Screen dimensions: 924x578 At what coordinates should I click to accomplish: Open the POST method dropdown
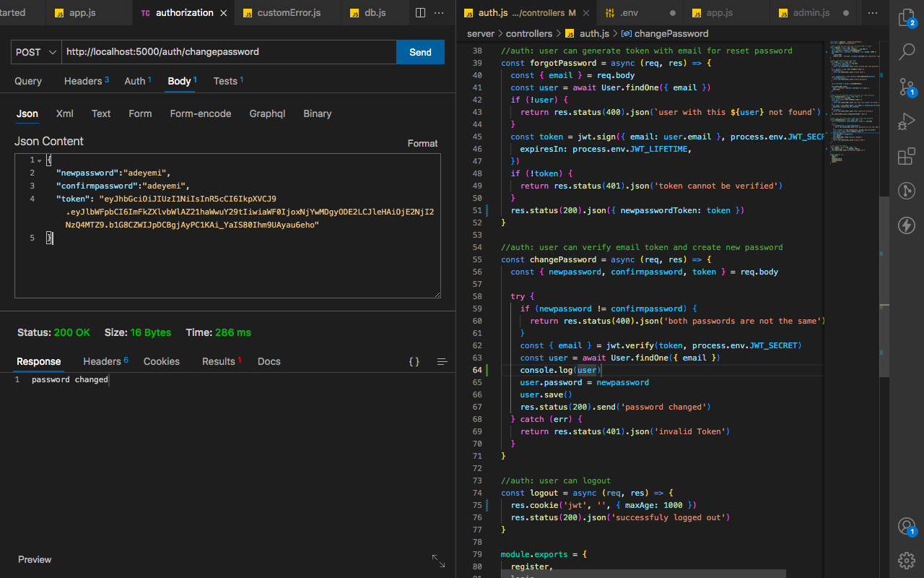click(x=36, y=52)
